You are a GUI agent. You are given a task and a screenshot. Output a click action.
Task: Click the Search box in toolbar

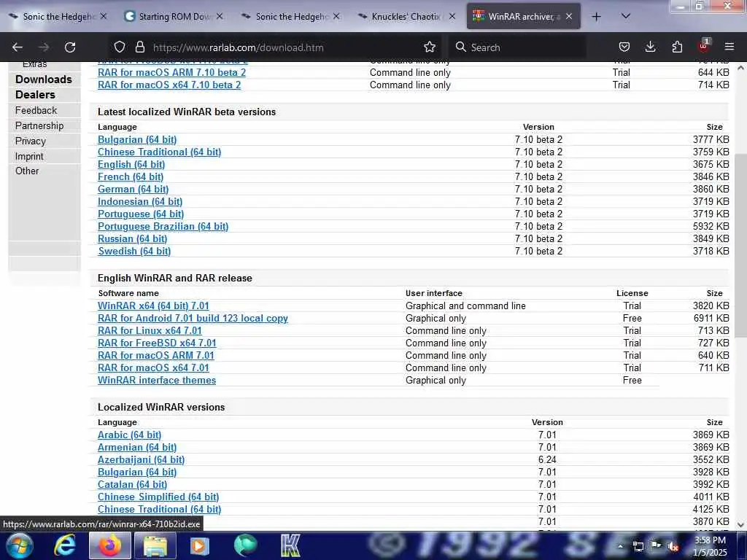click(519, 47)
